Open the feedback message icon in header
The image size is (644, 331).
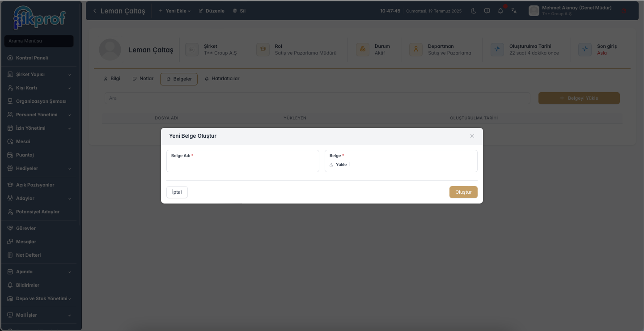[x=487, y=11]
